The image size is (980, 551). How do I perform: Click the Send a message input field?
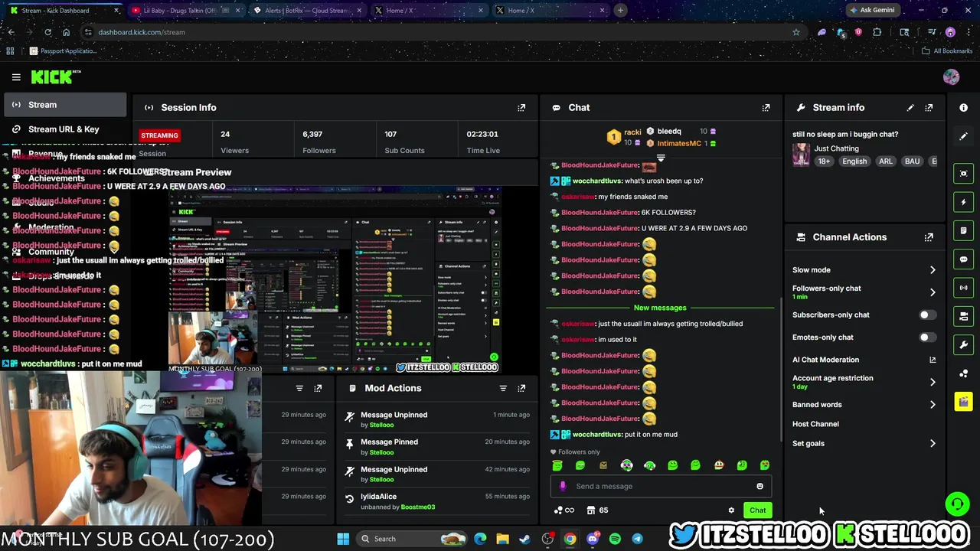tap(660, 486)
